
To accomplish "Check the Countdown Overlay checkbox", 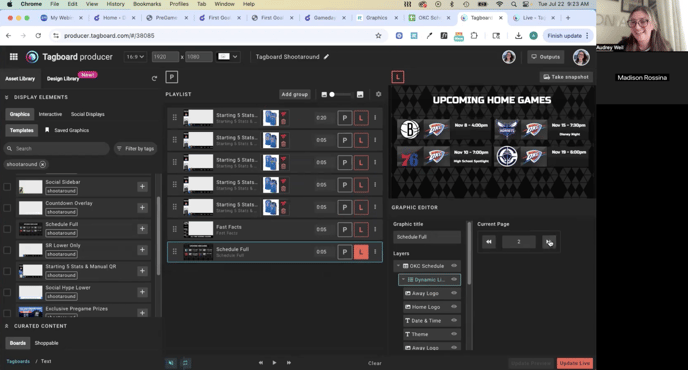I will click(x=7, y=208).
